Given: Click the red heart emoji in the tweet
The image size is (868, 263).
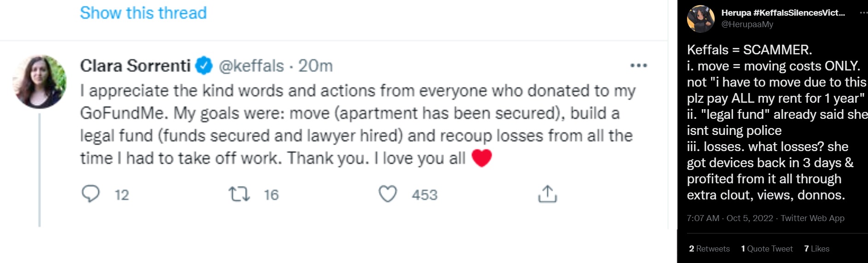Looking at the screenshot, I should tap(482, 158).
